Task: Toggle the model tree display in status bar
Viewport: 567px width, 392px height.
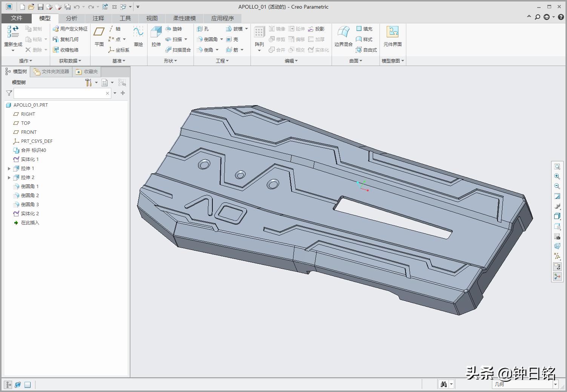Action: tap(8, 385)
